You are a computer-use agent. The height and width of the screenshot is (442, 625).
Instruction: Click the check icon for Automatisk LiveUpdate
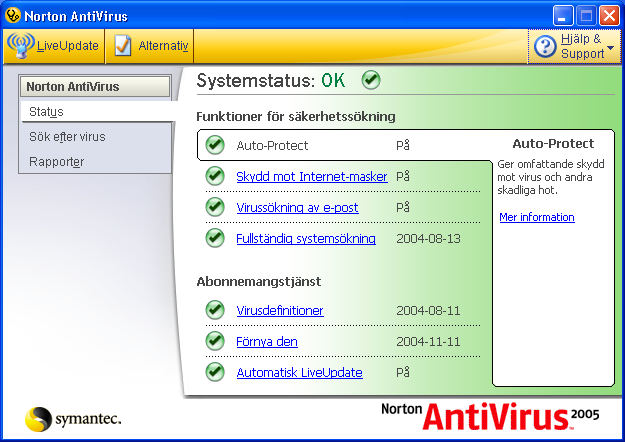pos(215,372)
